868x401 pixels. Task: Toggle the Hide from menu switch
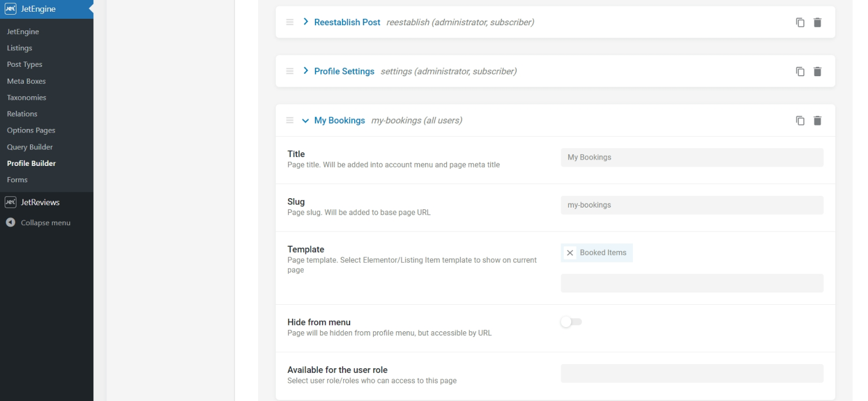(571, 322)
